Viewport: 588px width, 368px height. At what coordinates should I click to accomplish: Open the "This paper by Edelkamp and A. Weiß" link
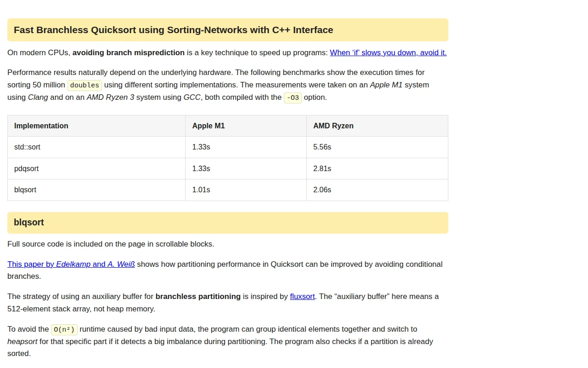(71, 264)
